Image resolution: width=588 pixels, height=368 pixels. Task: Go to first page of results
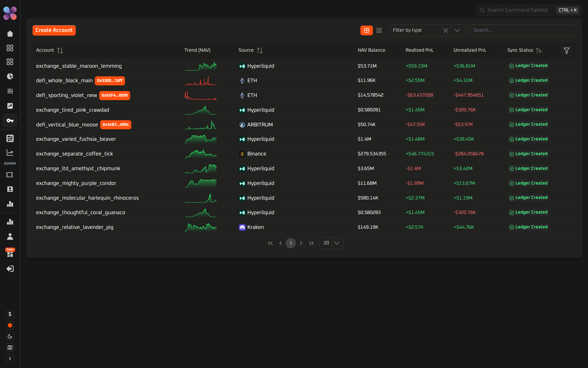[x=270, y=243]
